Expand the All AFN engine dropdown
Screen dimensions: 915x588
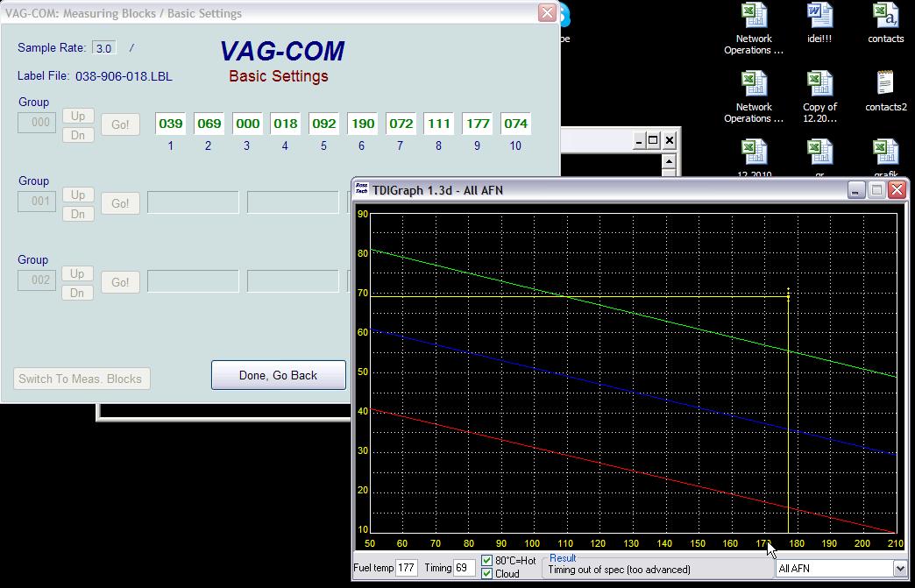899,569
